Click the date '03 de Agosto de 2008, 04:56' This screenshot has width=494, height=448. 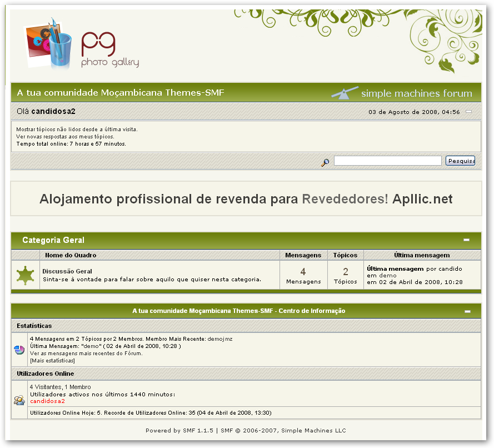414,112
